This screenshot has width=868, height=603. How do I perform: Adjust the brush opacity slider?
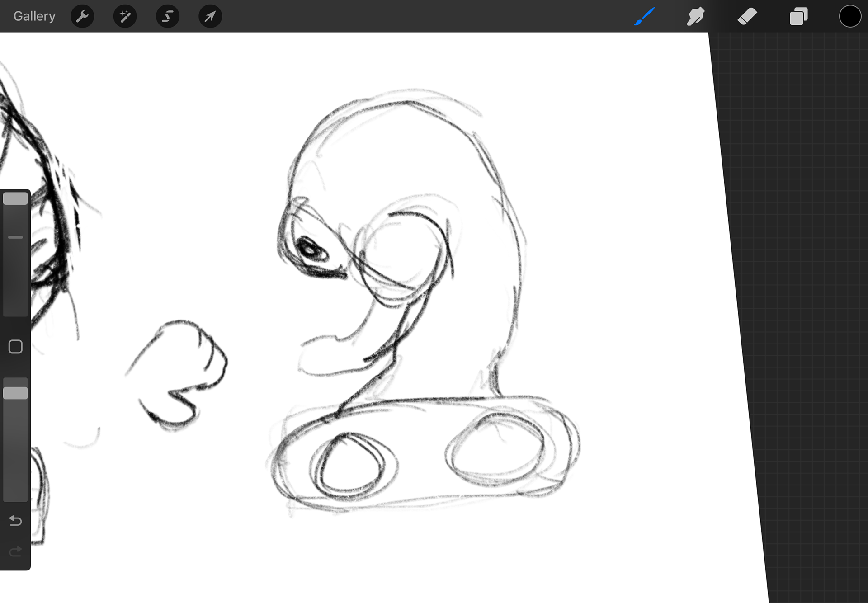(15, 439)
